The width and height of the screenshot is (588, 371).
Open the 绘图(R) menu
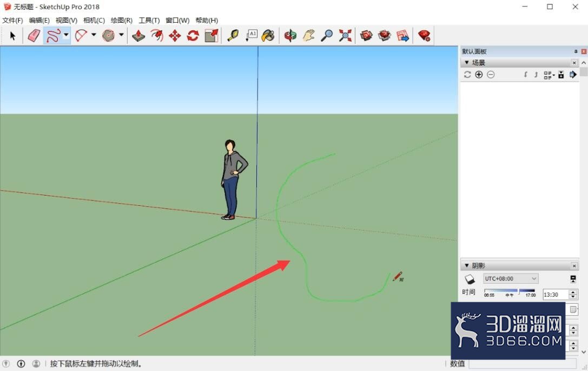pyautogui.click(x=122, y=20)
